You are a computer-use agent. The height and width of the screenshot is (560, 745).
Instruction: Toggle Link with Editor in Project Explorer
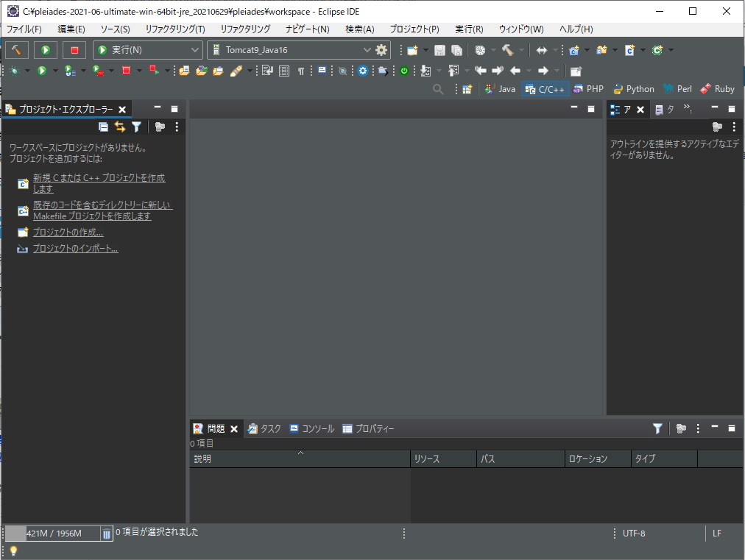(x=120, y=127)
